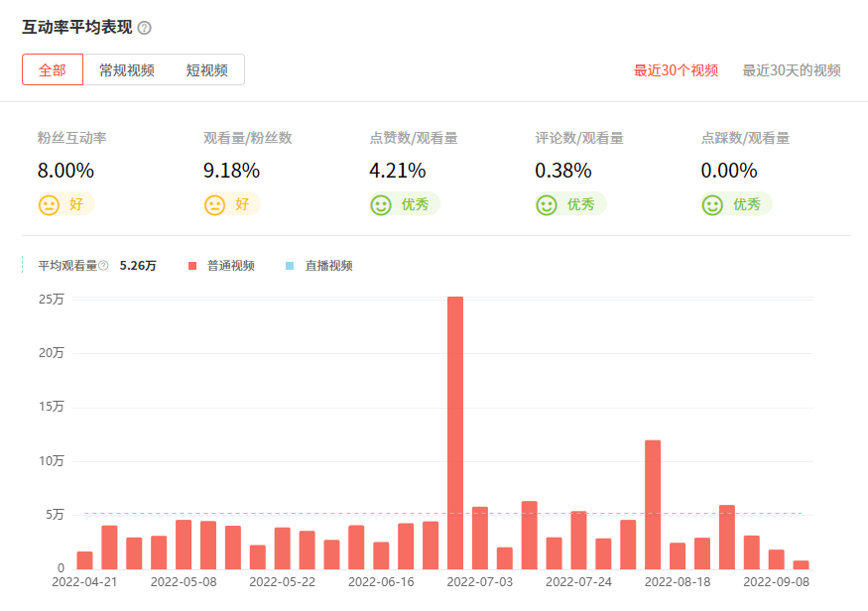Viewport: 868px width, 611px height.
Task: Select 最近30天的视频 filter
Action: [792, 70]
